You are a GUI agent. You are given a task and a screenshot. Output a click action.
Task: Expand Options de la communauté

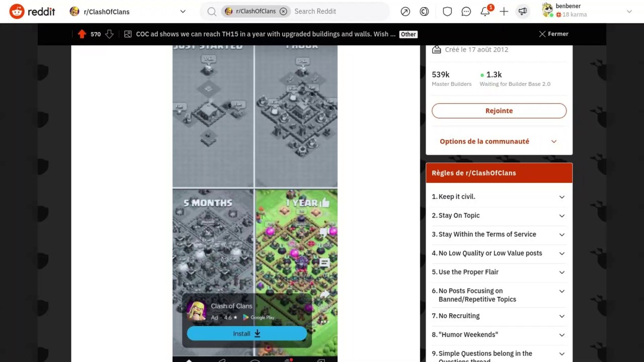coord(499,141)
